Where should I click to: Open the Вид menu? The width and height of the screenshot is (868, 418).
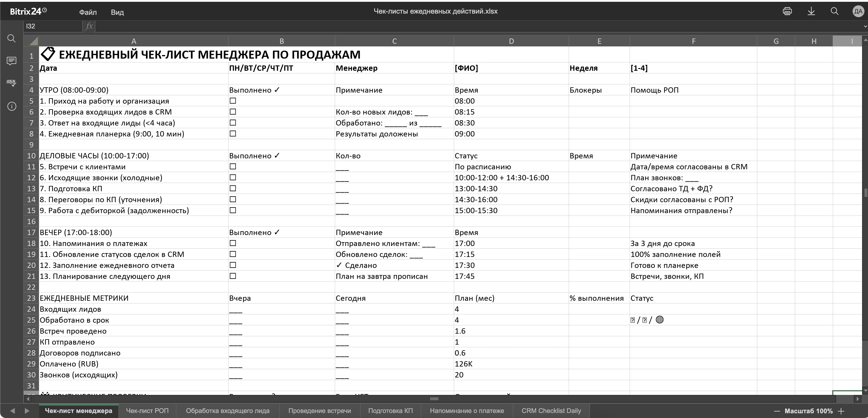click(117, 12)
